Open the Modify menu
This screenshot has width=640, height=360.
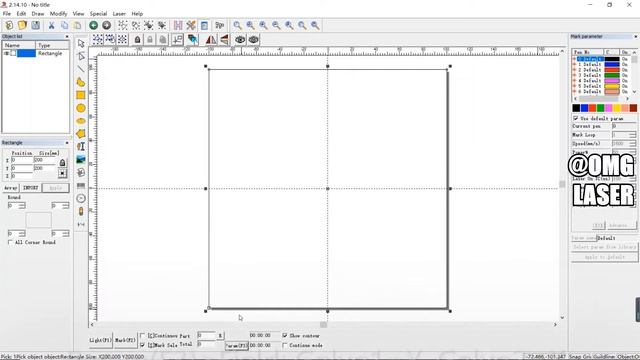(x=58, y=14)
